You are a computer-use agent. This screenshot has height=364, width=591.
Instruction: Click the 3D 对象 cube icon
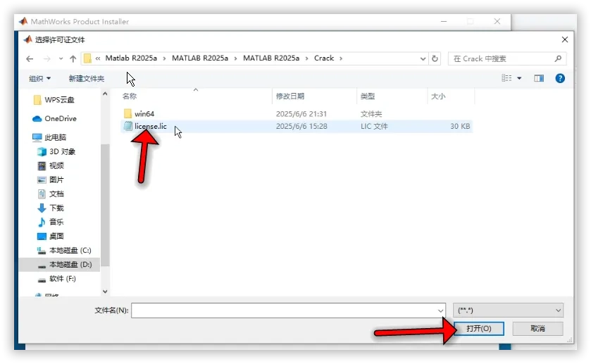point(42,152)
